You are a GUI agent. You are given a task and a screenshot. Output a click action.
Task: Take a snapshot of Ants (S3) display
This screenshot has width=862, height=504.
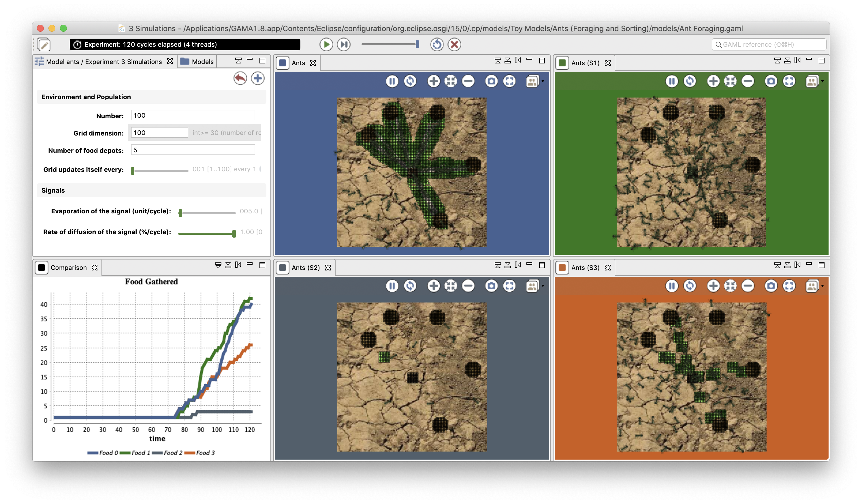(x=771, y=286)
